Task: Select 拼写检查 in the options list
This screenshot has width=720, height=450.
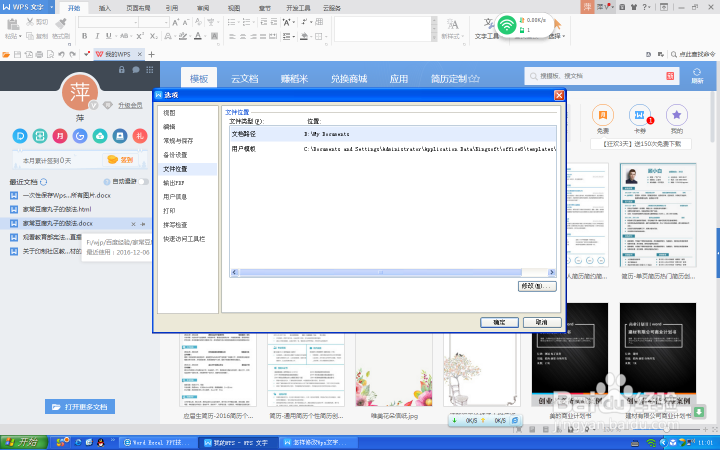Action: [x=187, y=225]
